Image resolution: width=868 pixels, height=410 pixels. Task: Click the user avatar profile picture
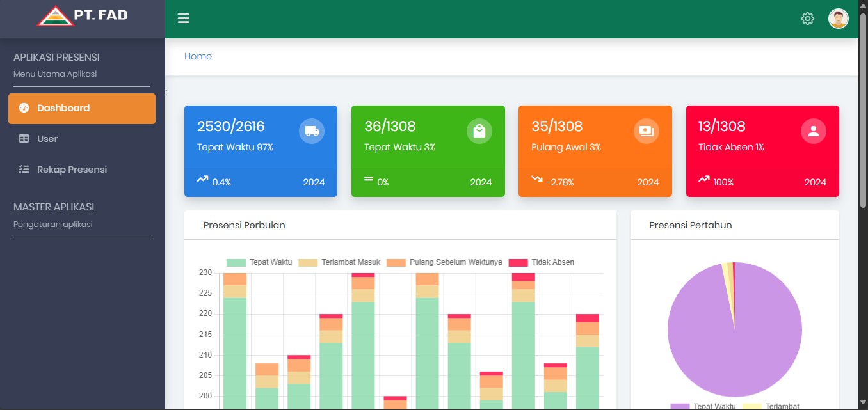point(838,19)
